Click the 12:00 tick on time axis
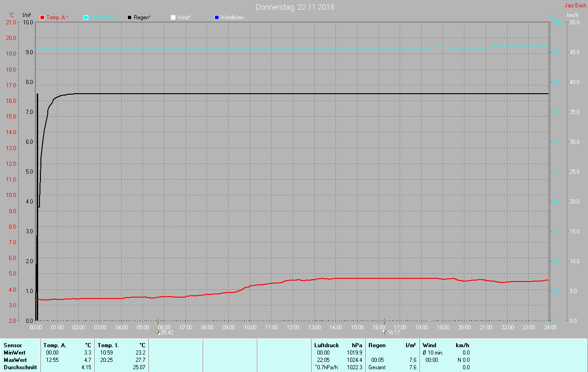 [x=293, y=327]
